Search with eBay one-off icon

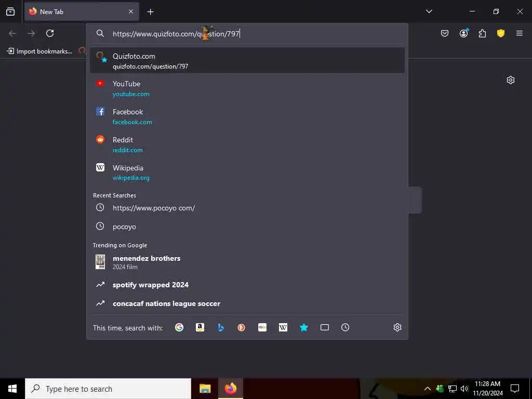pyautogui.click(x=262, y=327)
